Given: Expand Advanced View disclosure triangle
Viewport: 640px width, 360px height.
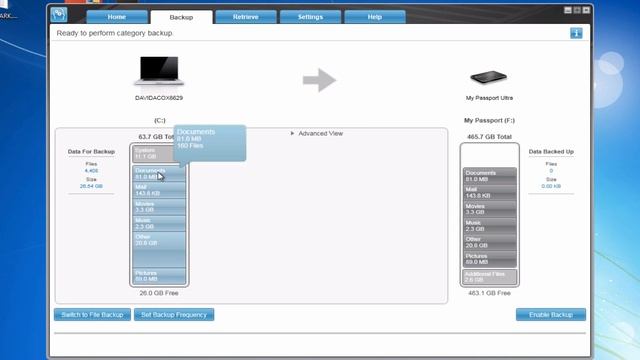Looking at the screenshot, I should tap(292, 133).
